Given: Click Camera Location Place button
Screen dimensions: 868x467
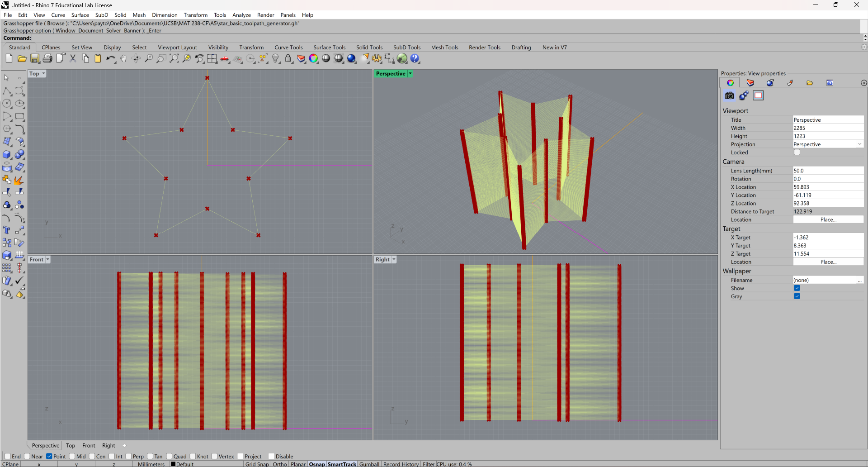Looking at the screenshot, I should (x=828, y=219).
